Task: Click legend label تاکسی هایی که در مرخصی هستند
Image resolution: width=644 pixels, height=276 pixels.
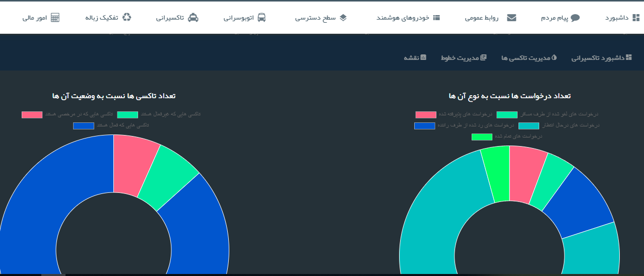Action: click(x=79, y=115)
